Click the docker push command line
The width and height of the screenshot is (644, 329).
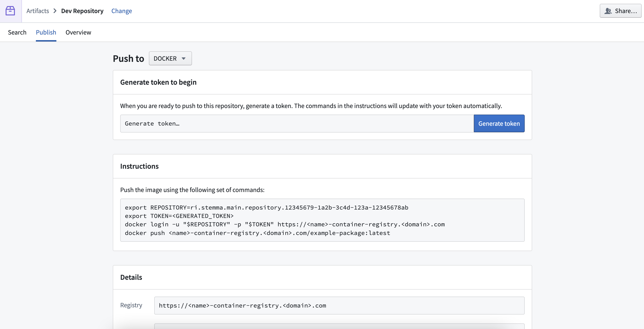pos(257,233)
